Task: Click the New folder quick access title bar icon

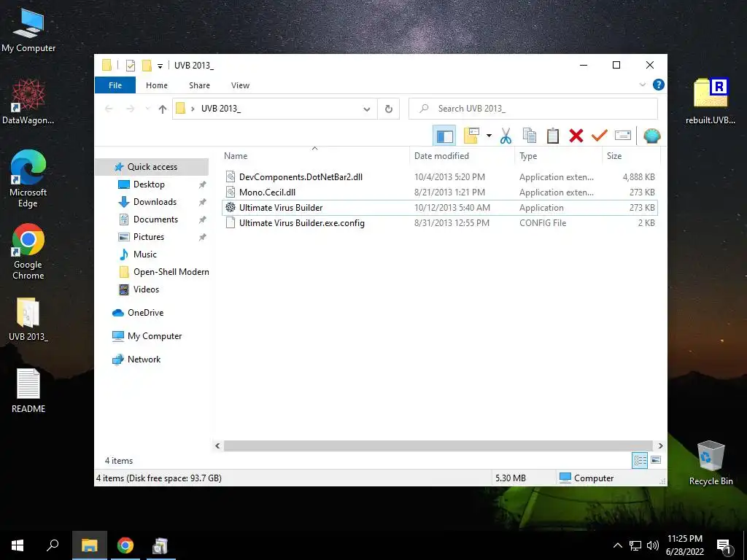Action: click(x=147, y=65)
